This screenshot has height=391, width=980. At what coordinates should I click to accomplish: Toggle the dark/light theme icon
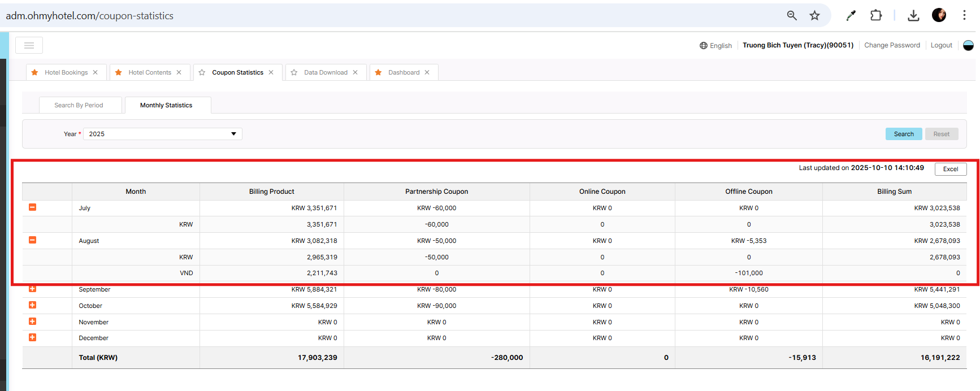(968, 45)
